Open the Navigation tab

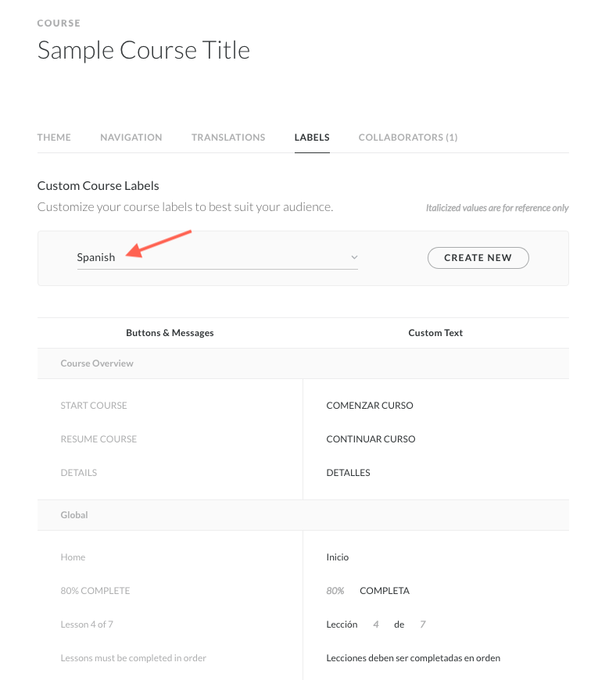[x=131, y=138]
